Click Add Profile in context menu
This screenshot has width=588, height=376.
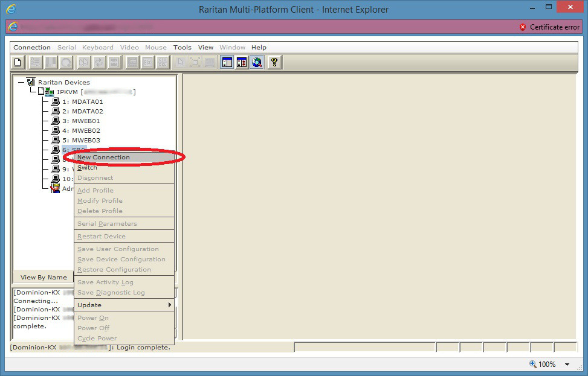point(124,190)
